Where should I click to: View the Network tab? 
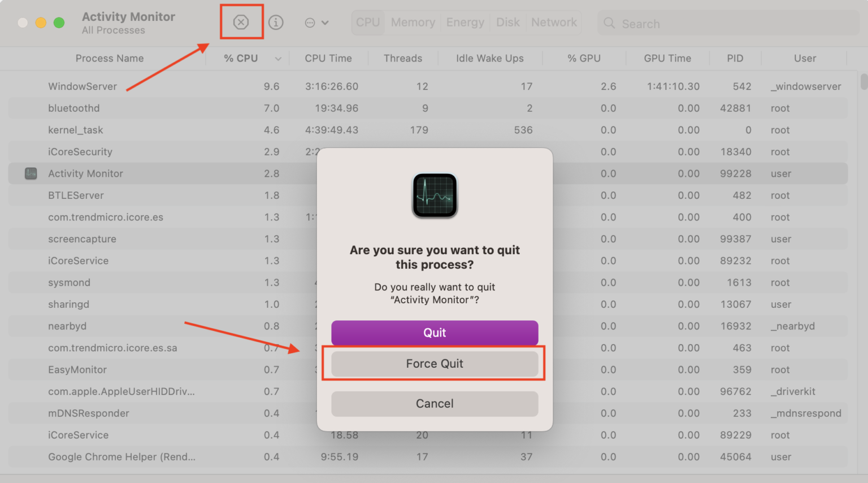[x=554, y=22]
